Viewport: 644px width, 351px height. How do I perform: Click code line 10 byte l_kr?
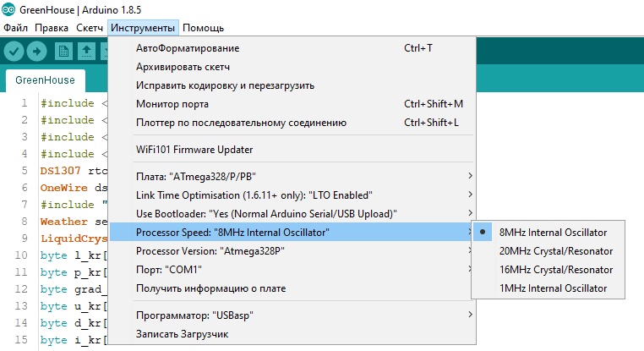pos(74,255)
